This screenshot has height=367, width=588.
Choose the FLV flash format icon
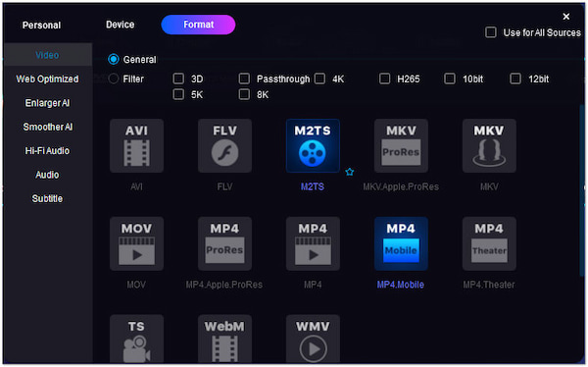[x=224, y=146]
